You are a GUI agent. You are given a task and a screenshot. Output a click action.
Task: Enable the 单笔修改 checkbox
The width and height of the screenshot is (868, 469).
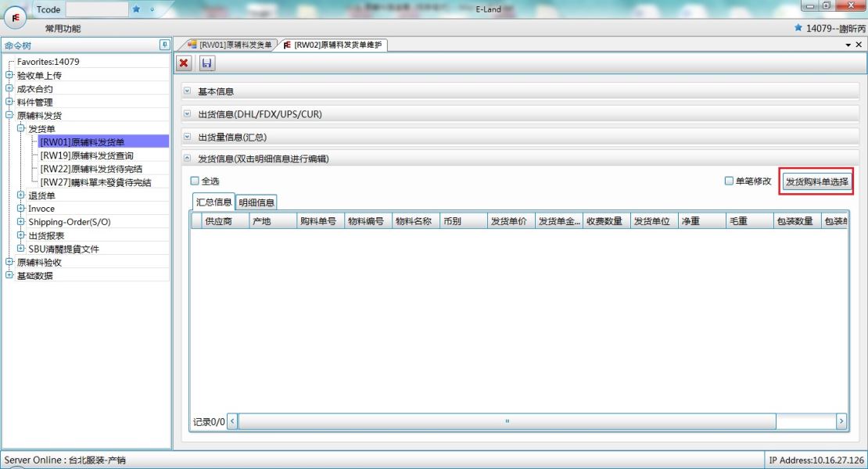pos(729,181)
